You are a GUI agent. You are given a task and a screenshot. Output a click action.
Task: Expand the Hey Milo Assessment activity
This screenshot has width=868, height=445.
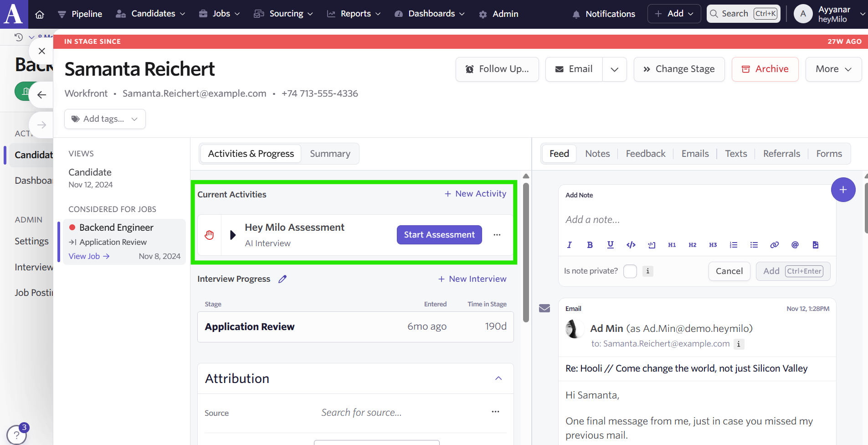tap(233, 235)
